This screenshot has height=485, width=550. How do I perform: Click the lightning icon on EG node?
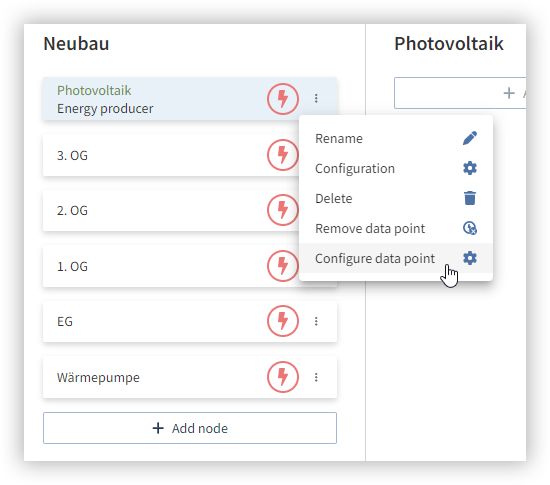(283, 321)
